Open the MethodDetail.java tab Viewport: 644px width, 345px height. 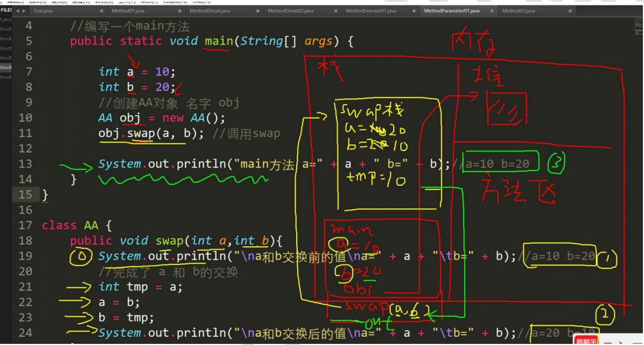pyautogui.click(x=210, y=10)
